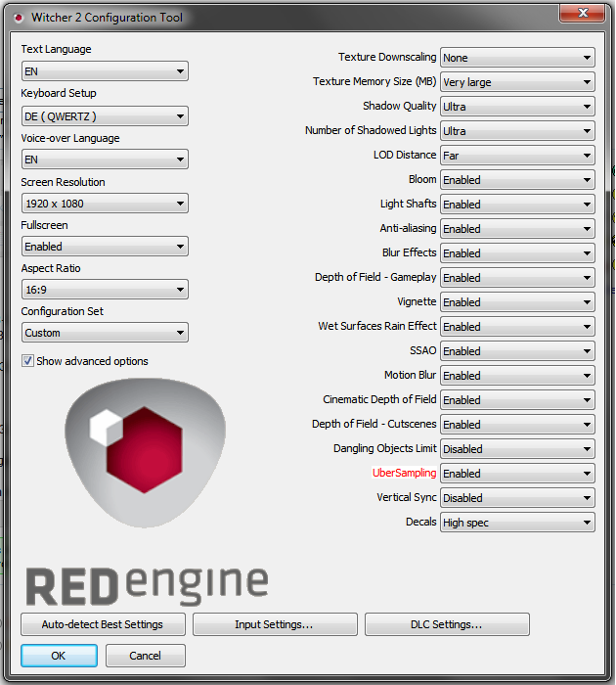Click the Screen Resolution label
The height and width of the screenshot is (685, 616).
63,182
